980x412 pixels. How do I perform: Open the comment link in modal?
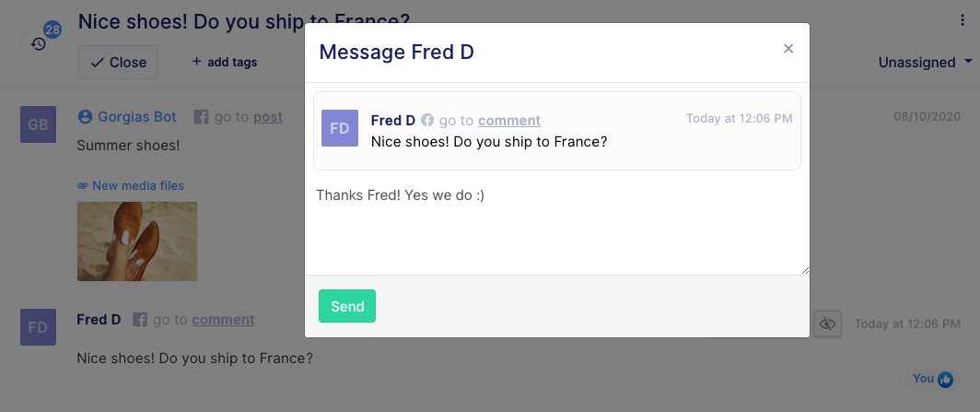[509, 120]
